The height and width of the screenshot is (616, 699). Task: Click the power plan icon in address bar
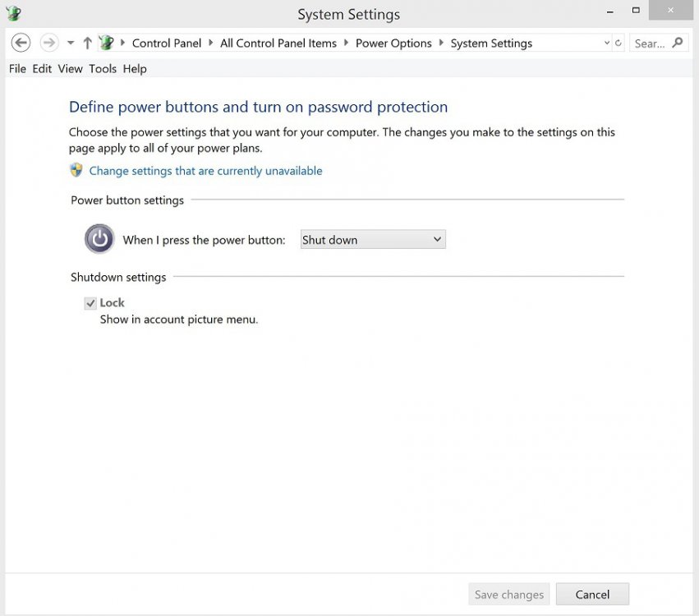(106, 43)
